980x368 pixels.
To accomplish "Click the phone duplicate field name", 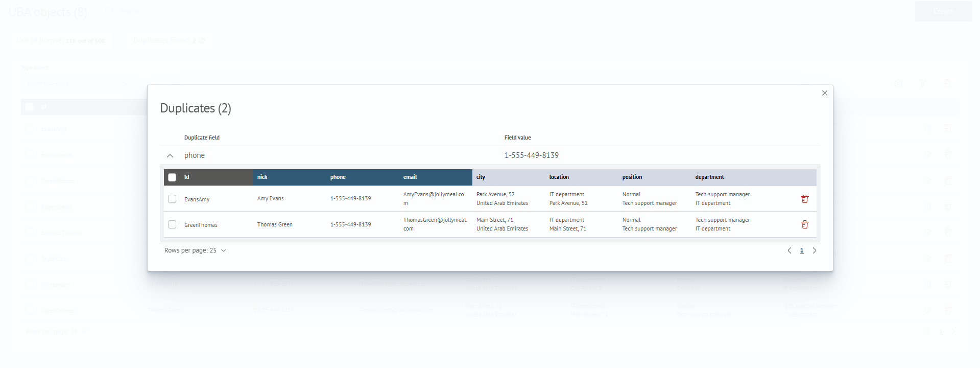I will click(x=194, y=155).
